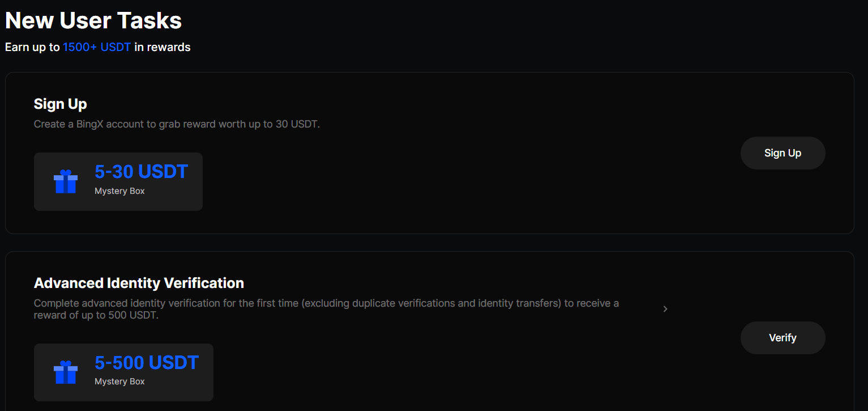Image resolution: width=868 pixels, height=411 pixels.
Task: Select the 5-30 USDT reward amount
Action: 141,171
